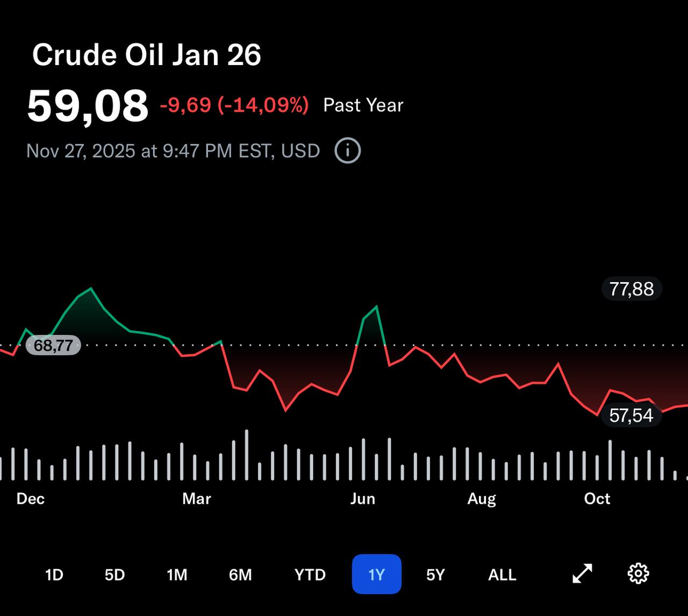Click the Crude Oil Jan 26 title
The height and width of the screenshot is (616, 688).
point(146,54)
